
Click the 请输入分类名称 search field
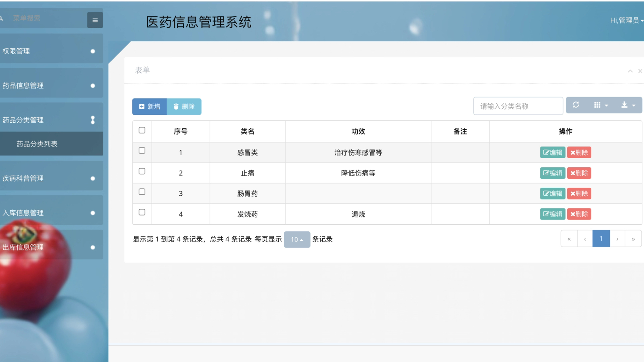[518, 106]
